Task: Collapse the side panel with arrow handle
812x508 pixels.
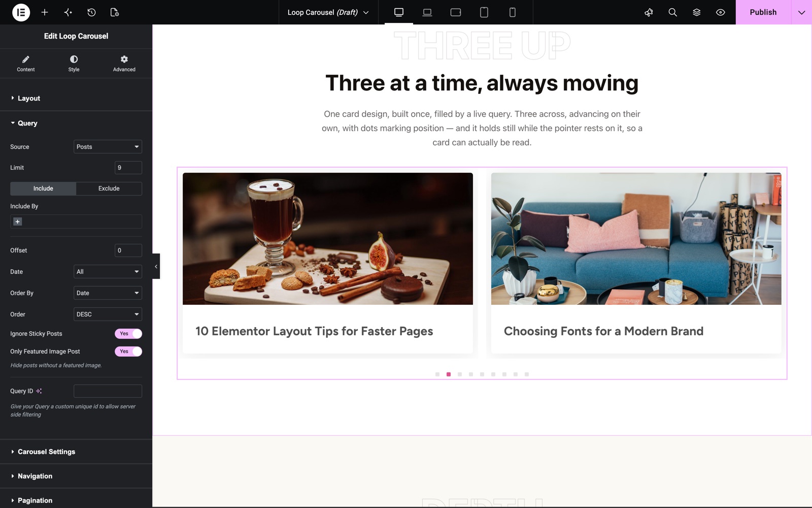Action: [156, 266]
